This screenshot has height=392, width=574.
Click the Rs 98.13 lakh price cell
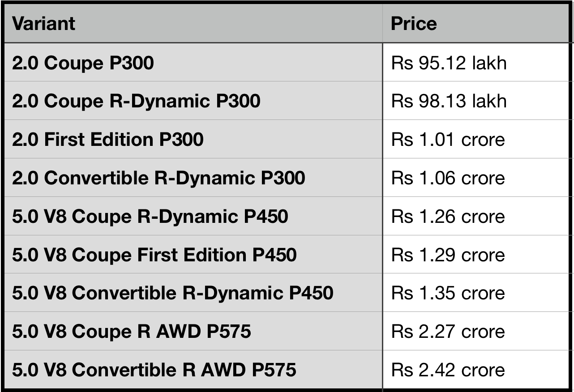(x=449, y=101)
